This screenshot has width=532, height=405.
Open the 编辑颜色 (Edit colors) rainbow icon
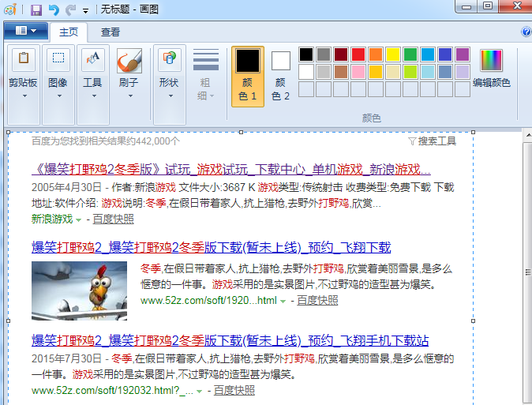pos(491,61)
